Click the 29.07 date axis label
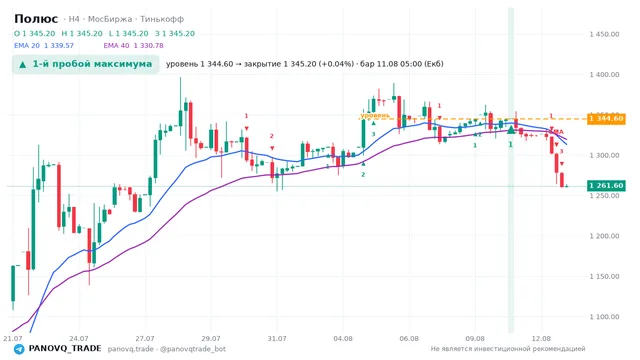Viewport: 640px width, 360px height. click(x=211, y=339)
